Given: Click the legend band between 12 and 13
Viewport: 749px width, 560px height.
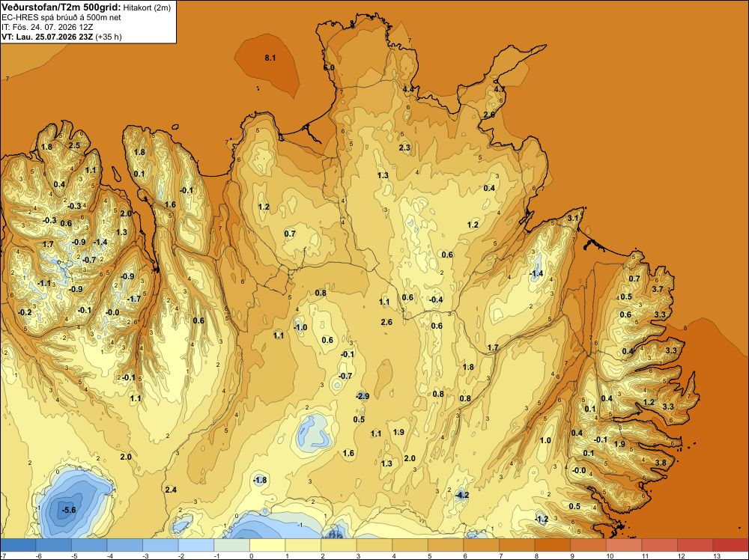Looking at the screenshot, I should 696,545.
